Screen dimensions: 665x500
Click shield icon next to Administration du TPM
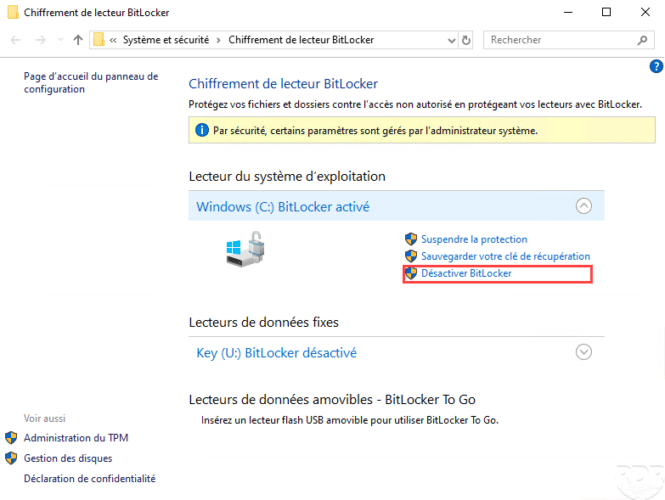coord(11,438)
